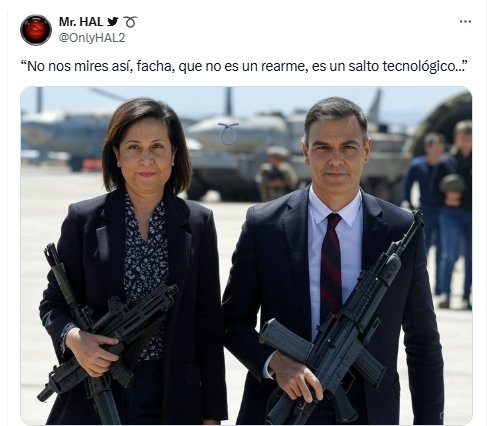Select the tweet text starting "No nos mires así"

click(245, 66)
